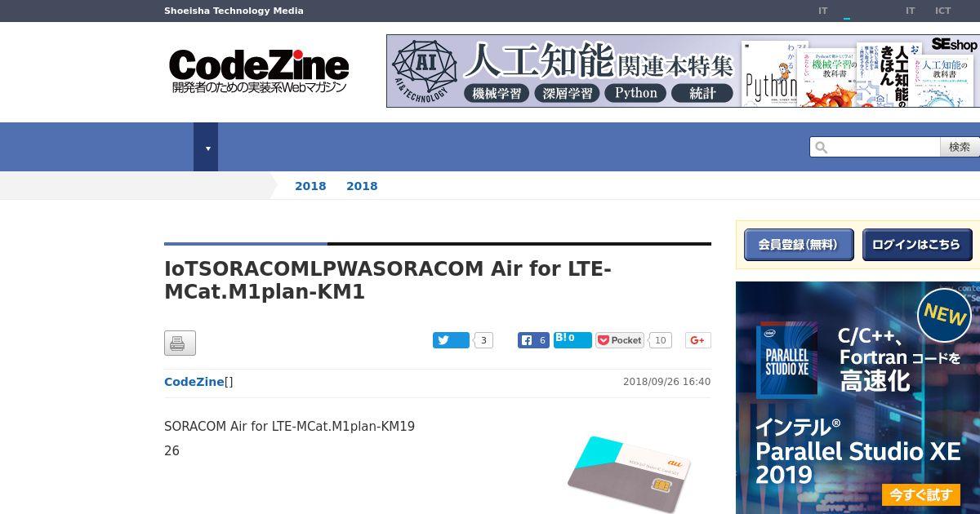The image size is (980, 514).
Task: Click the first IT link in top bar
Action: [823, 11]
